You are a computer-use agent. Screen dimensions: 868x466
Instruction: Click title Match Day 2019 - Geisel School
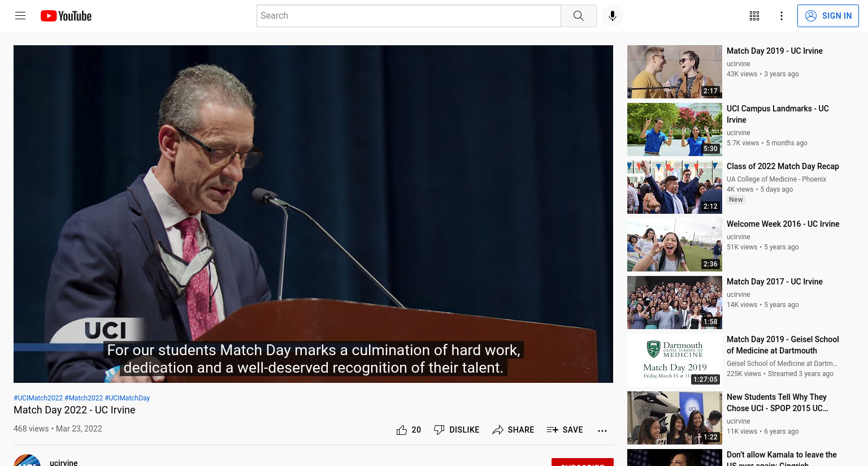point(783,345)
